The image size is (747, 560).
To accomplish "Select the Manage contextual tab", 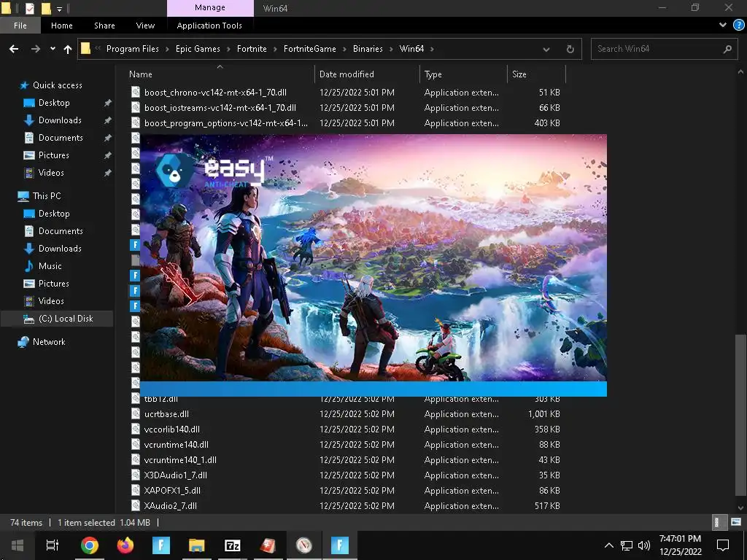I will [210, 8].
